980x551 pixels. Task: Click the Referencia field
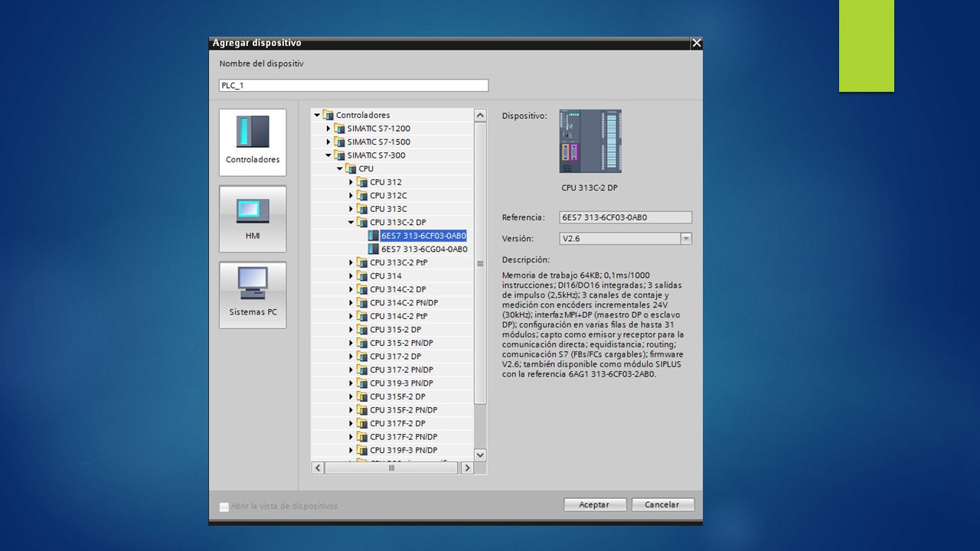626,217
